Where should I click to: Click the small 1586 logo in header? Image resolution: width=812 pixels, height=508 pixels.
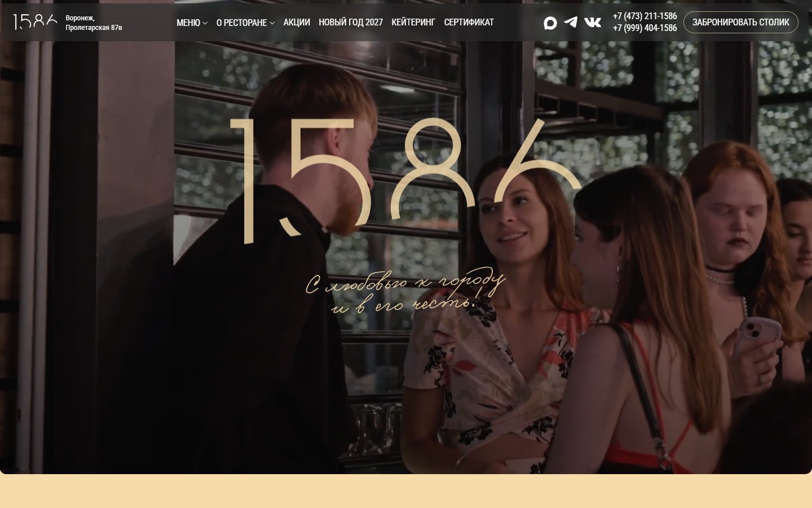[35, 22]
